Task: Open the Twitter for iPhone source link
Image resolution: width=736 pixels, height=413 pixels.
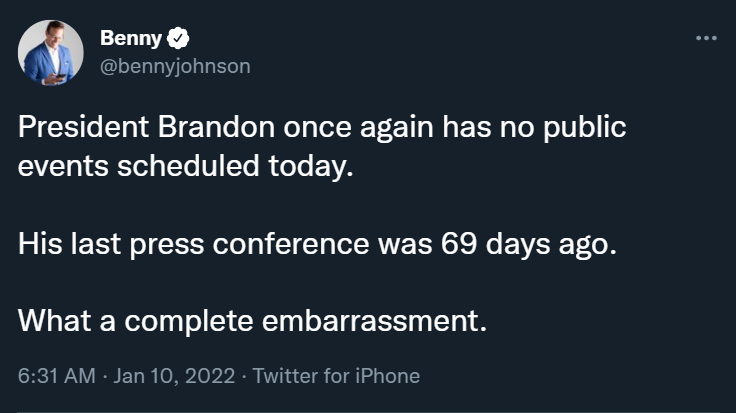Action: [336, 377]
